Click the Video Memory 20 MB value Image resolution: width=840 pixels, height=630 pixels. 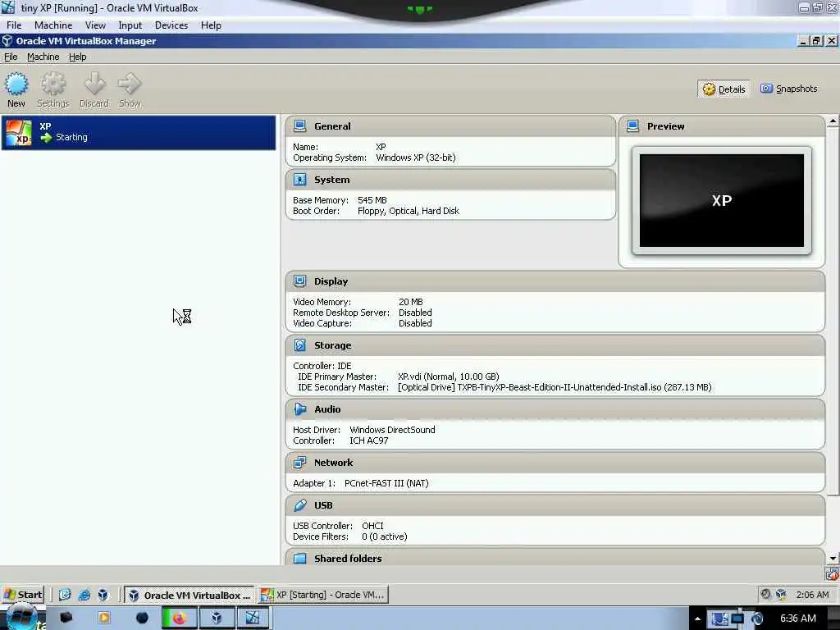(x=410, y=302)
